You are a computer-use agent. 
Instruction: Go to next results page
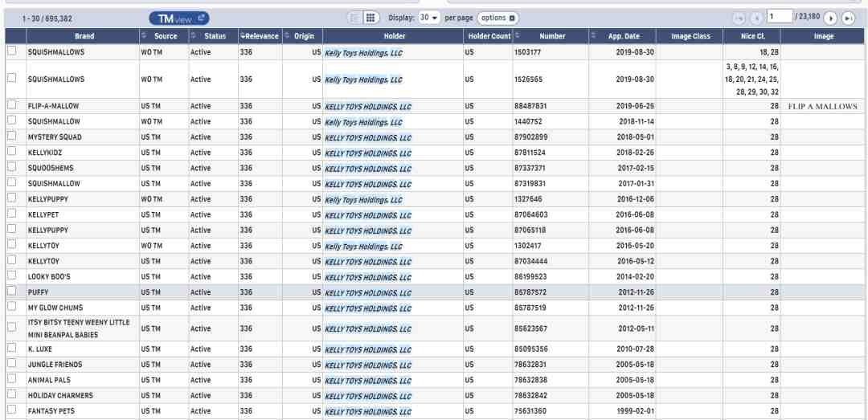point(830,18)
